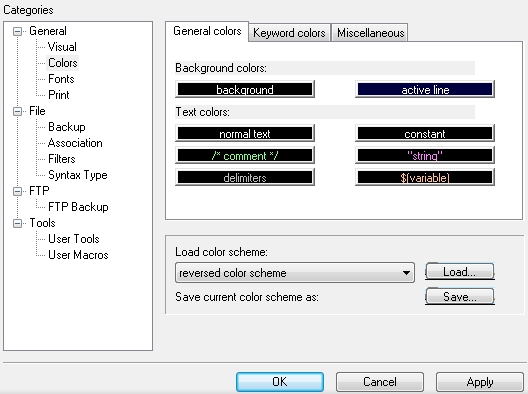Click the Load... button

(x=460, y=271)
